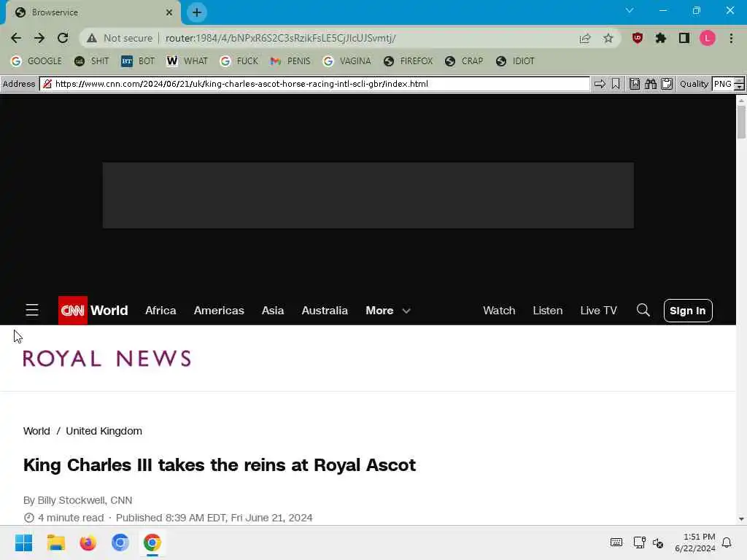Click the Browservice go arrow button
The image size is (747, 560).
click(x=600, y=85)
